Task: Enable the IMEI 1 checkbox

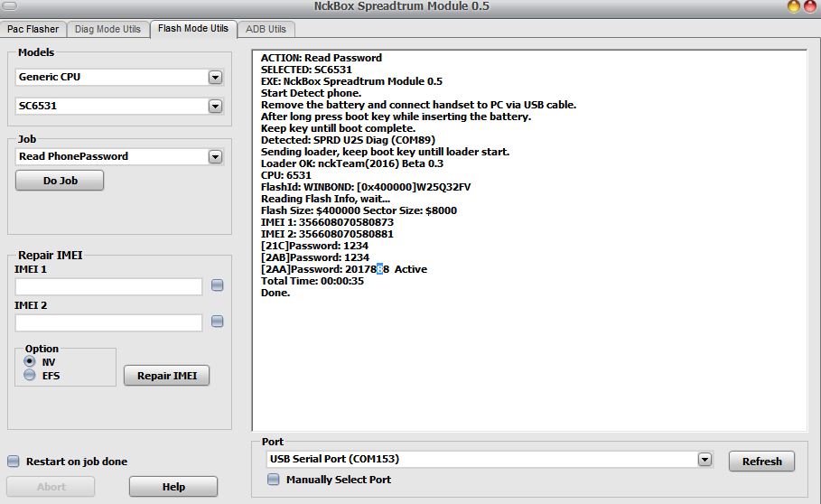Action: pyautogui.click(x=218, y=285)
